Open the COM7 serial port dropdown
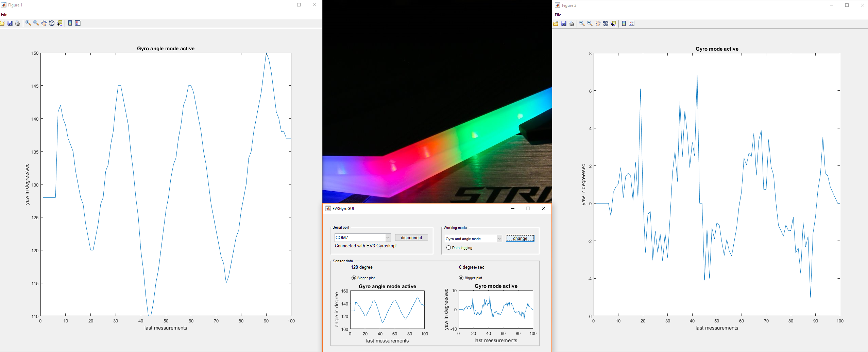The height and width of the screenshot is (352, 868). coord(388,237)
